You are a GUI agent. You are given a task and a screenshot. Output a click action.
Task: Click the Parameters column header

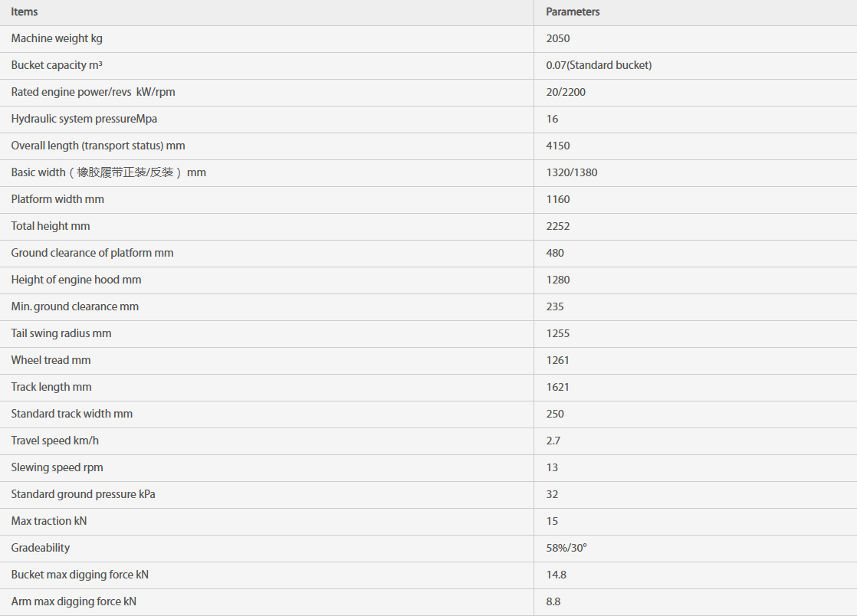(x=573, y=12)
